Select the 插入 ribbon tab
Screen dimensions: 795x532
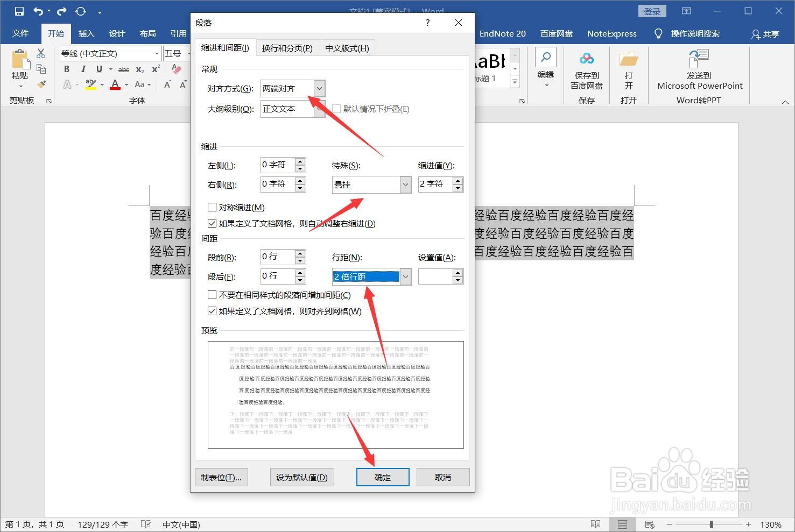86,33
